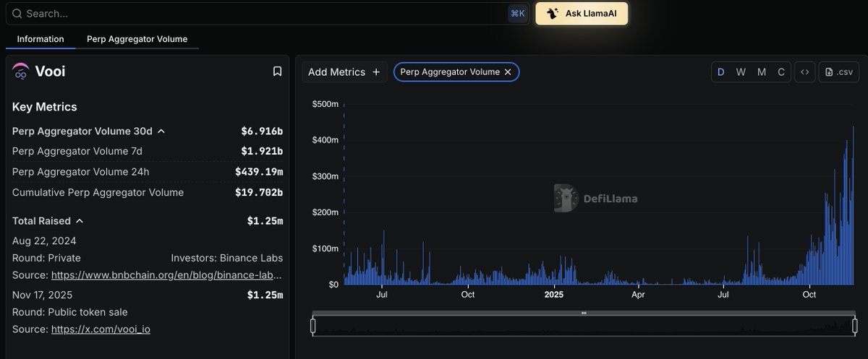The width and height of the screenshot is (868, 359).
Task: Focus the Search input field
Action: [266, 14]
